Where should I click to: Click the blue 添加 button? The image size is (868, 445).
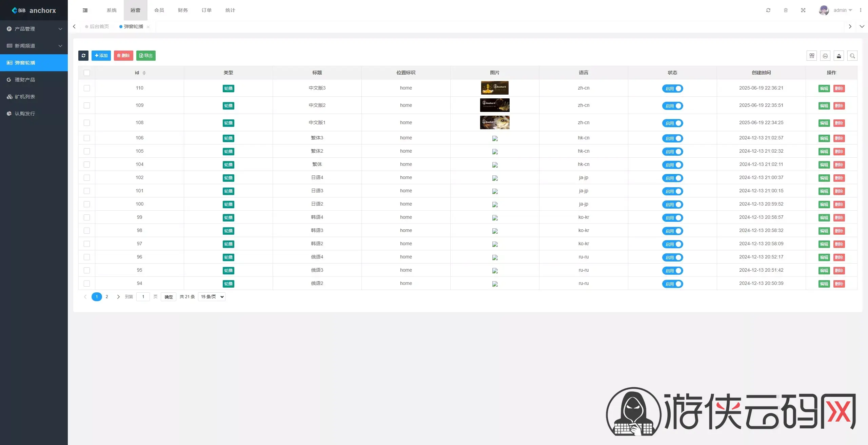(101, 56)
